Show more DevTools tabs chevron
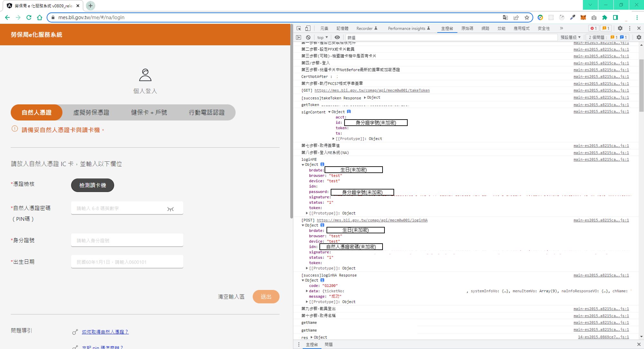Image resolution: width=644 pixels, height=349 pixels. coord(562,28)
